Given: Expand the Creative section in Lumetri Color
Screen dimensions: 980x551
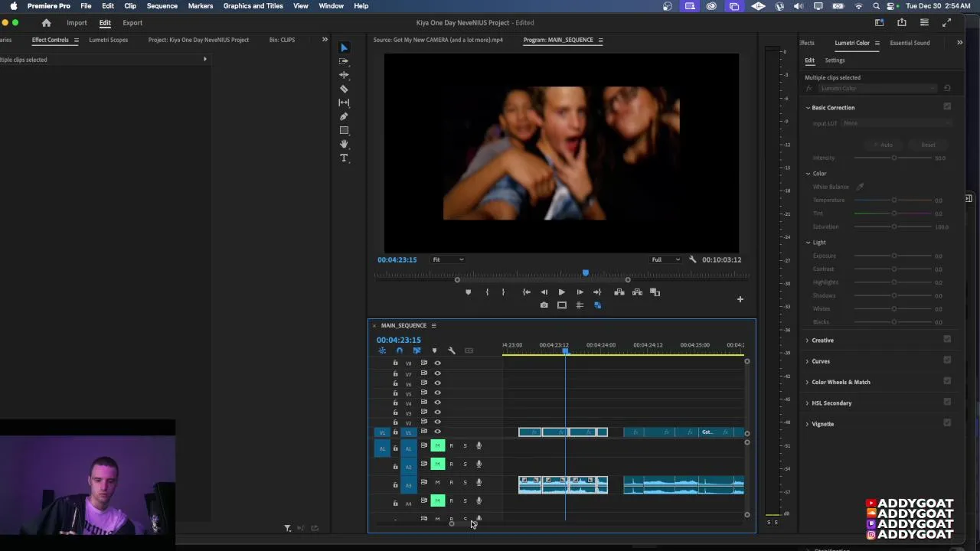Looking at the screenshot, I should tap(822, 340).
